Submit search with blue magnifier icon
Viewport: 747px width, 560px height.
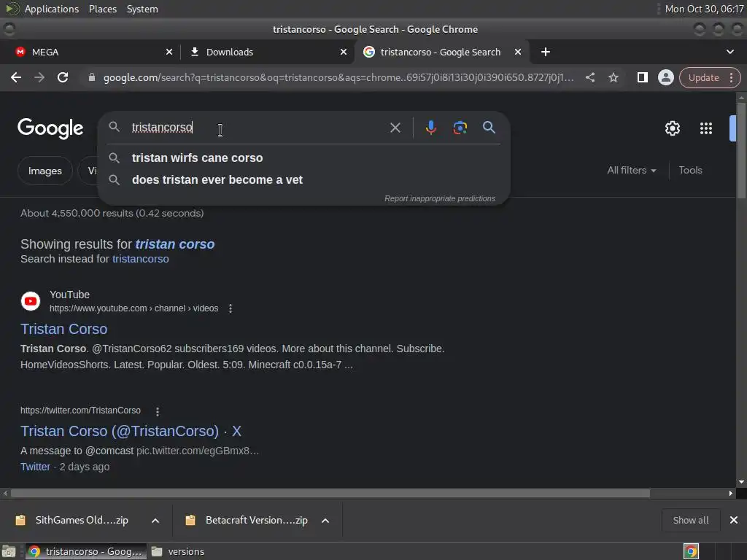click(489, 128)
